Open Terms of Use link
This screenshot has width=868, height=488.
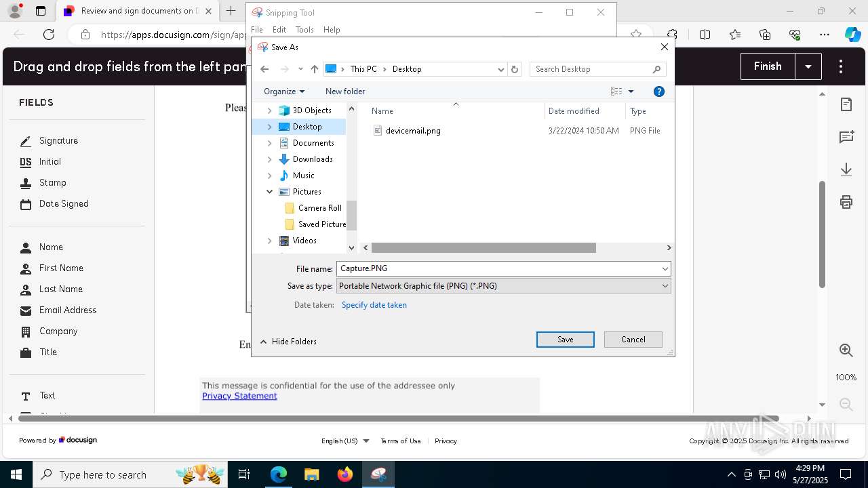401,441
